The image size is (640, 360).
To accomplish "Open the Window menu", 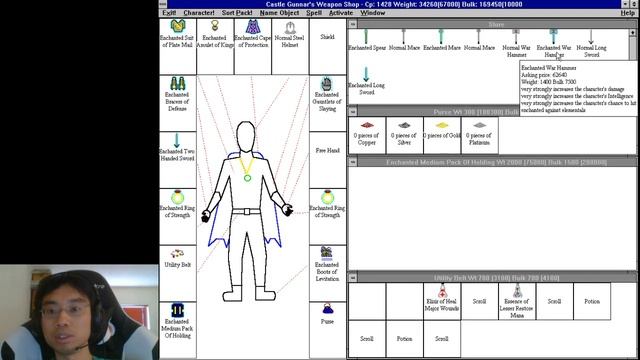I will (373, 13).
